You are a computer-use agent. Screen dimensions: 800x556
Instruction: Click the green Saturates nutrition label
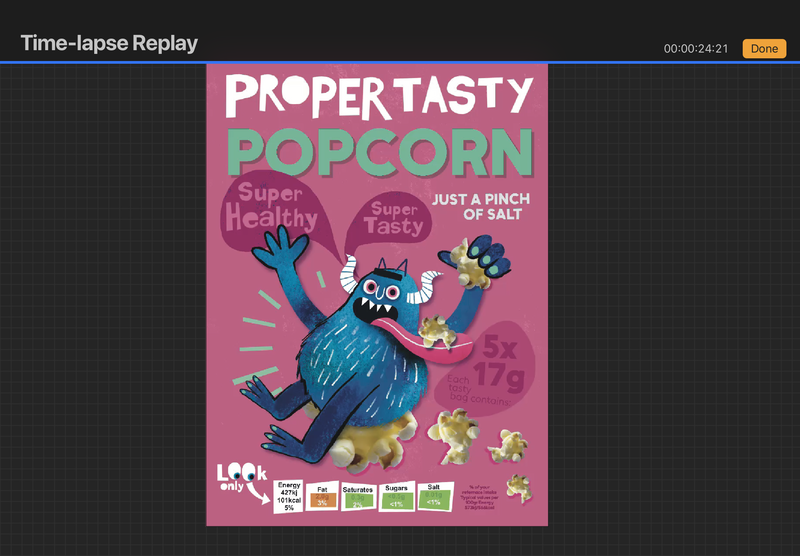point(358,497)
